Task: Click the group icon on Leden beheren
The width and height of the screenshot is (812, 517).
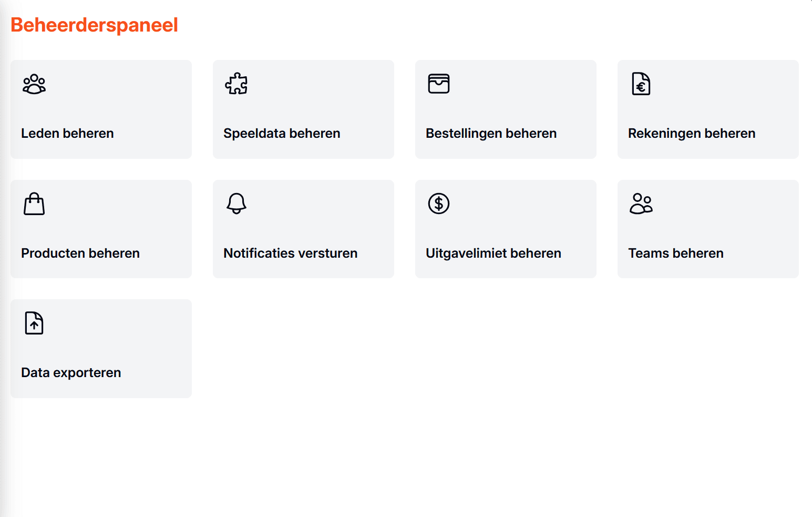Action: point(34,84)
